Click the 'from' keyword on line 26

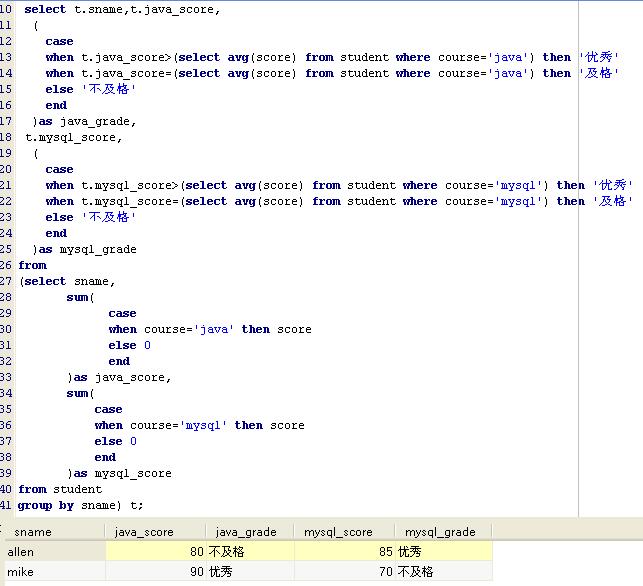pos(32,265)
